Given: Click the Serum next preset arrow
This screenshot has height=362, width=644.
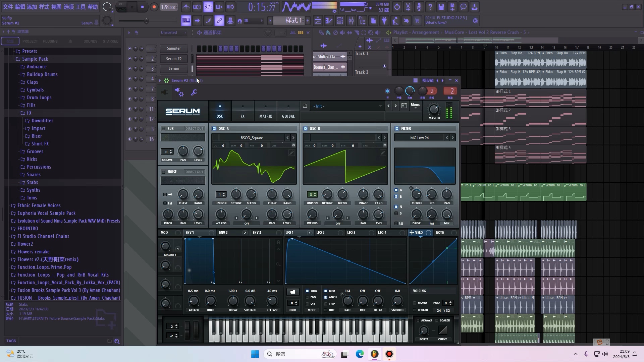Looking at the screenshot, I should [x=395, y=106].
